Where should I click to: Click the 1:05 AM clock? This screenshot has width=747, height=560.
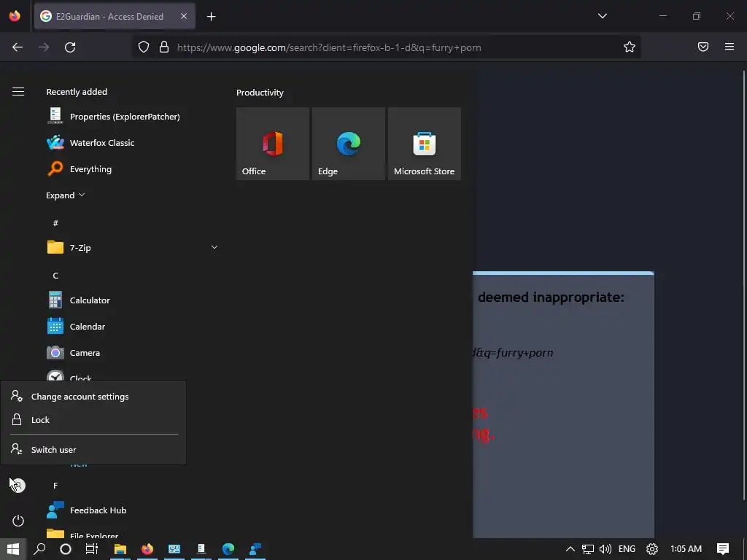[686, 549]
